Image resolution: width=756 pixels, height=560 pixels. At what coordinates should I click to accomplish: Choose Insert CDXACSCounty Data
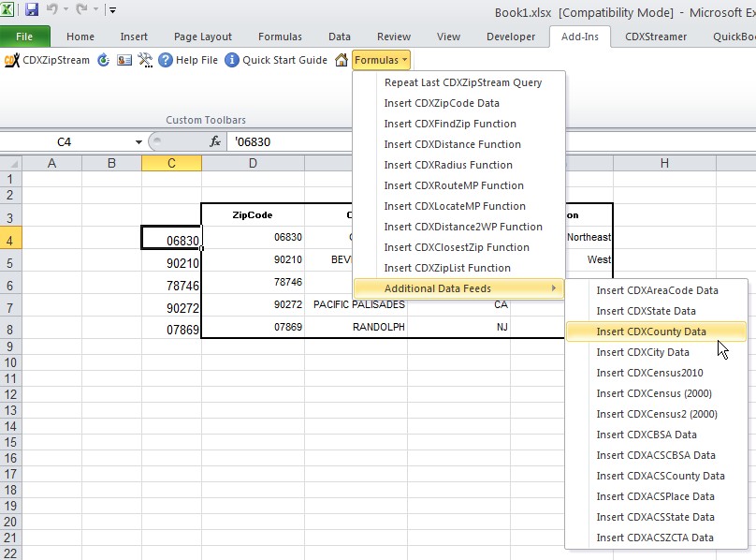pos(656,476)
